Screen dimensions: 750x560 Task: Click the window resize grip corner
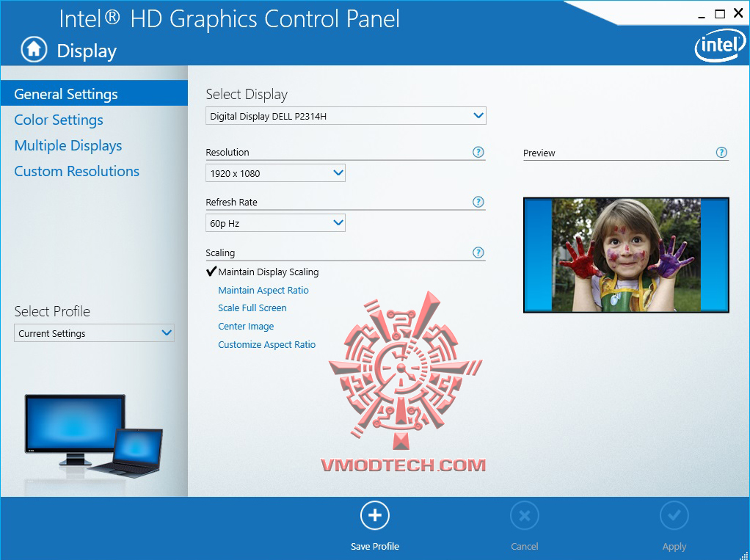click(x=743, y=554)
